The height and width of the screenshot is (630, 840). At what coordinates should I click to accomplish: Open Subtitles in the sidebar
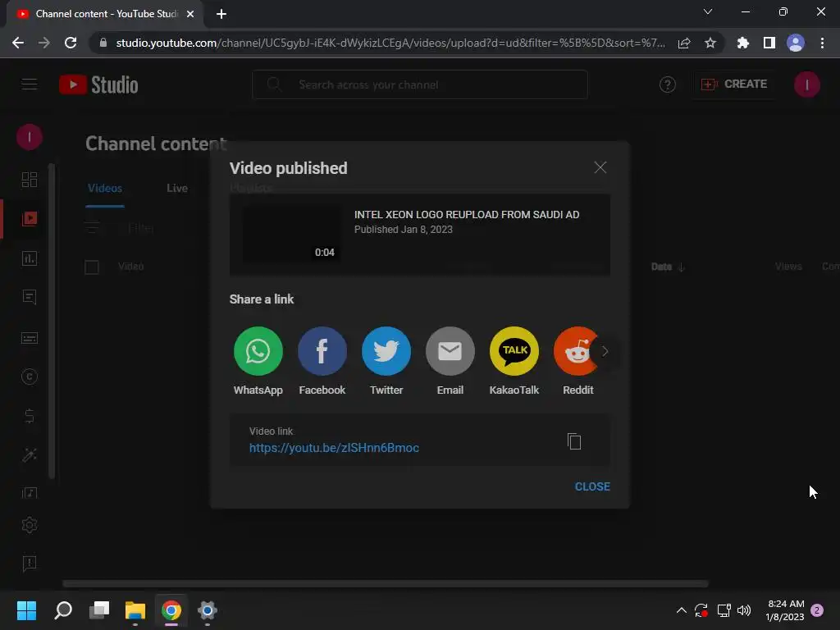click(x=30, y=338)
